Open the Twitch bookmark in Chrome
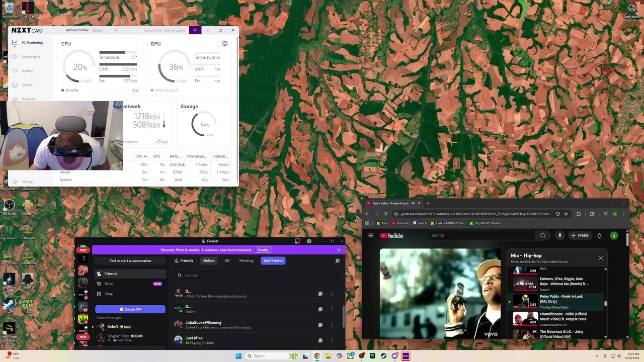The width and height of the screenshot is (644, 362). [x=420, y=223]
